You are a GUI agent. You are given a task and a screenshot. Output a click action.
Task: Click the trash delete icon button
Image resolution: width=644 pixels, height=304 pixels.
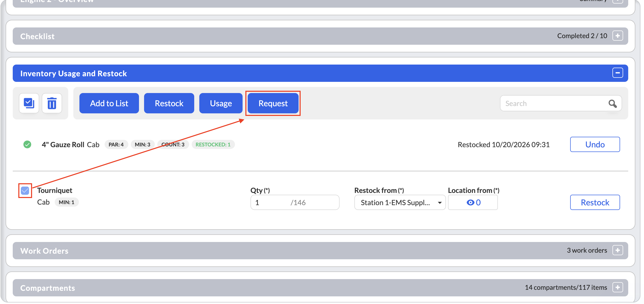(52, 103)
